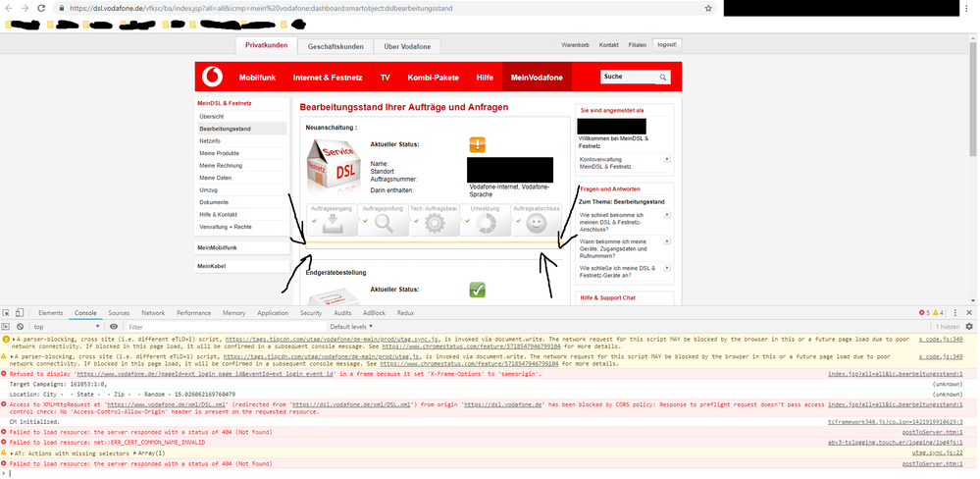Viewport: 980px width, 479px height.
Task: Click the red error count badge
Action: [924, 313]
